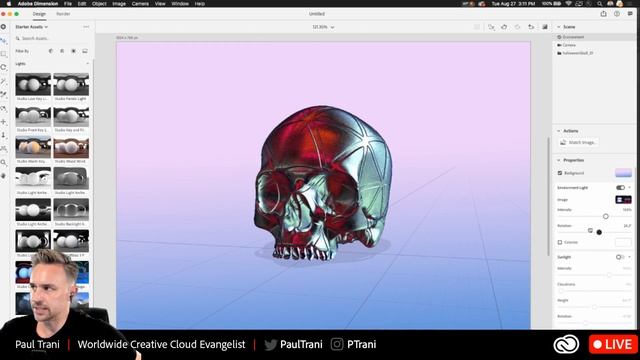The height and width of the screenshot is (360, 640).
Task: Filter starter assets by lights
Action: click(x=73, y=51)
